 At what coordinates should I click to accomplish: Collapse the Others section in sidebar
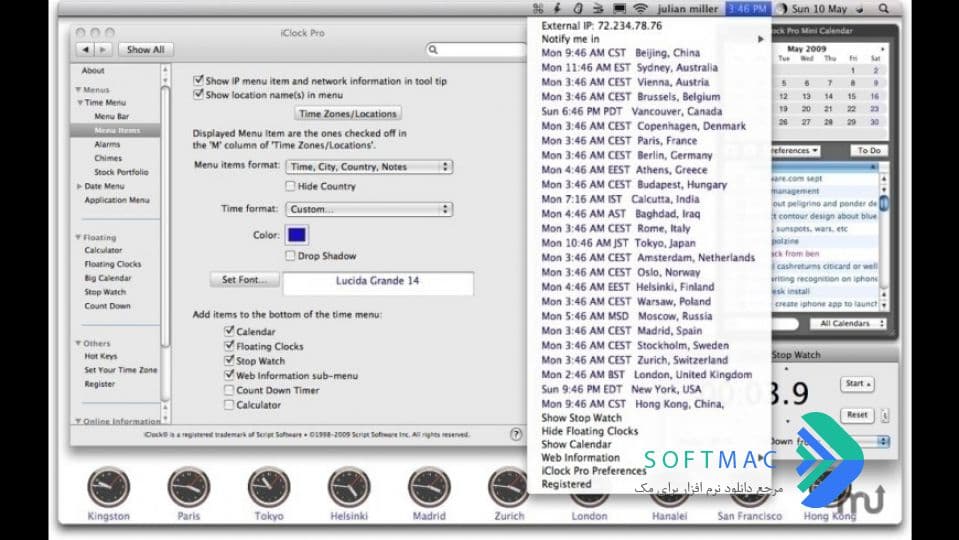click(x=78, y=343)
